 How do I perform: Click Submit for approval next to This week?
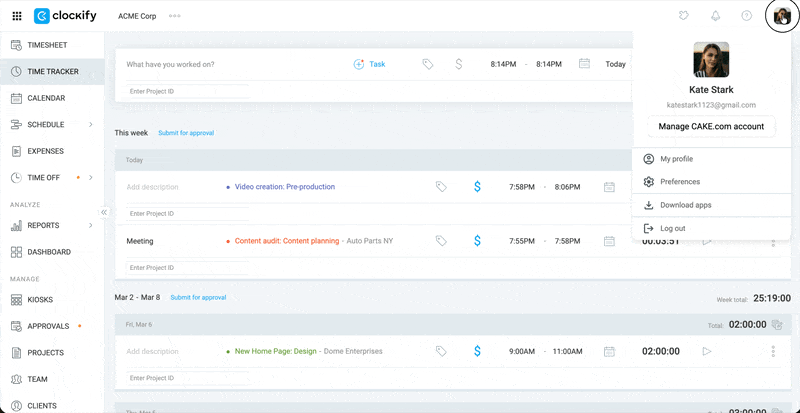(x=186, y=133)
